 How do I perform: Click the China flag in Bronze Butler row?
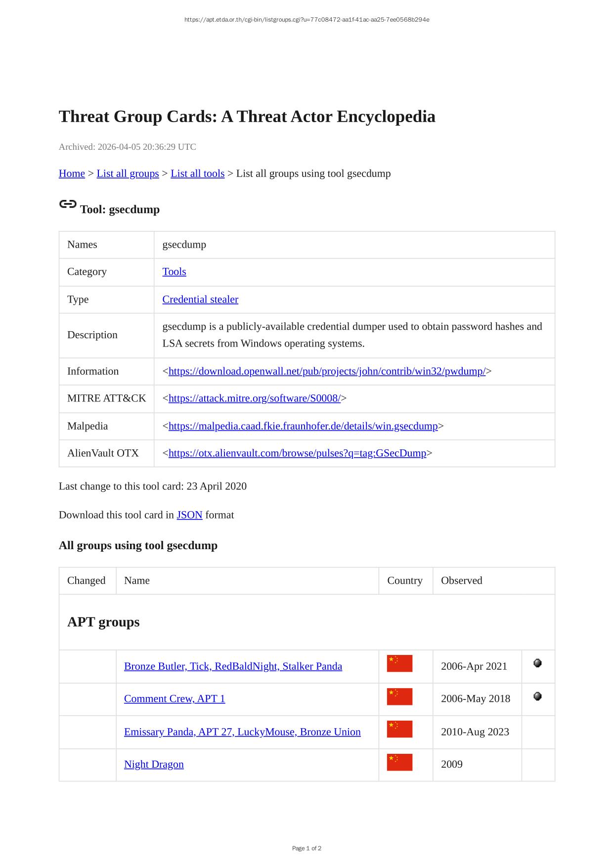[399, 663]
